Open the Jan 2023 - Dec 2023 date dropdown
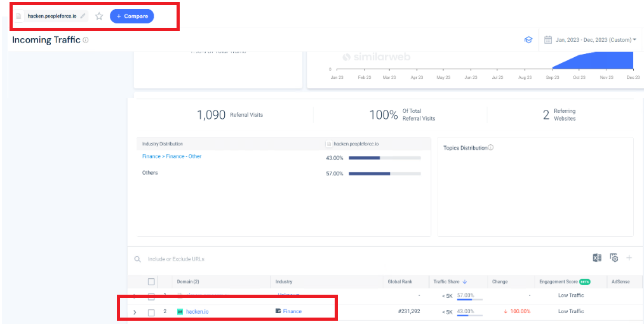The image size is (644, 336). pyautogui.click(x=596, y=40)
